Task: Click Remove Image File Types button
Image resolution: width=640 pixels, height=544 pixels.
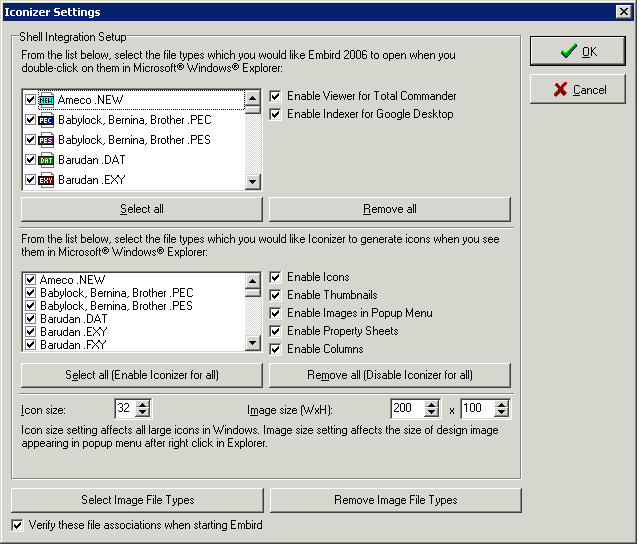Action: tap(396, 500)
